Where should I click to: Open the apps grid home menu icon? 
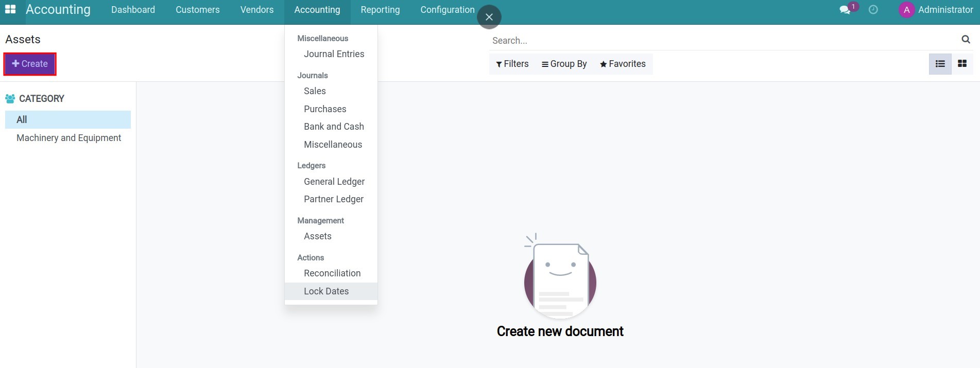tap(10, 9)
